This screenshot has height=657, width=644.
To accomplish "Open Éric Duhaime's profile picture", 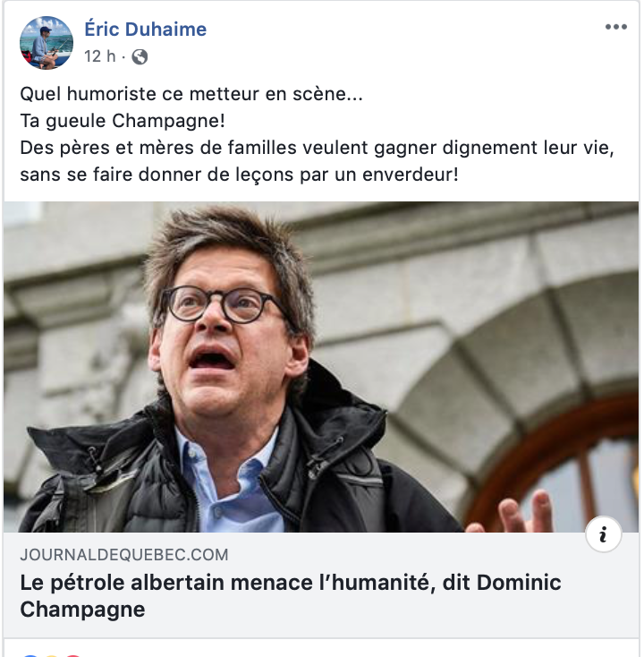I will [x=47, y=43].
